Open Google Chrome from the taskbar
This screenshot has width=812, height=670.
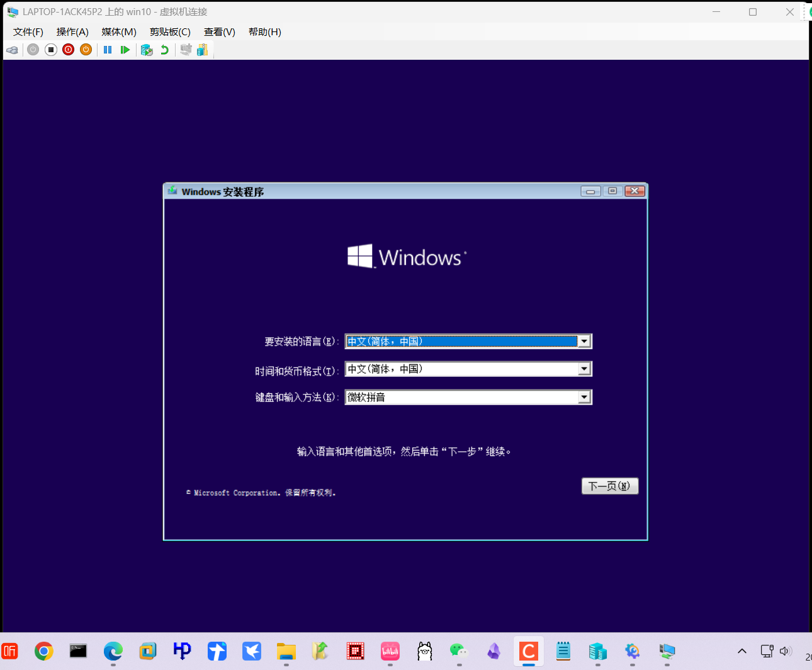click(44, 651)
